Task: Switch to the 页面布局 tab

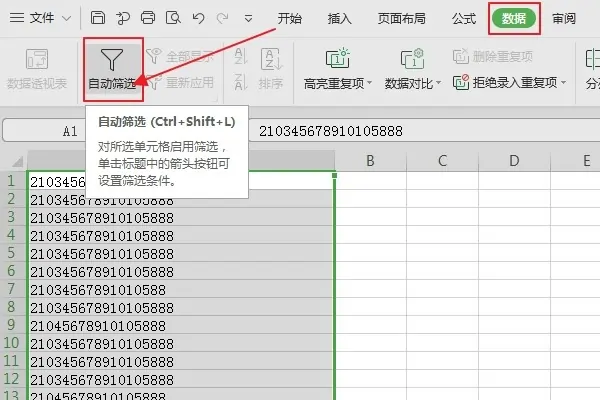Action: pos(401,18)
